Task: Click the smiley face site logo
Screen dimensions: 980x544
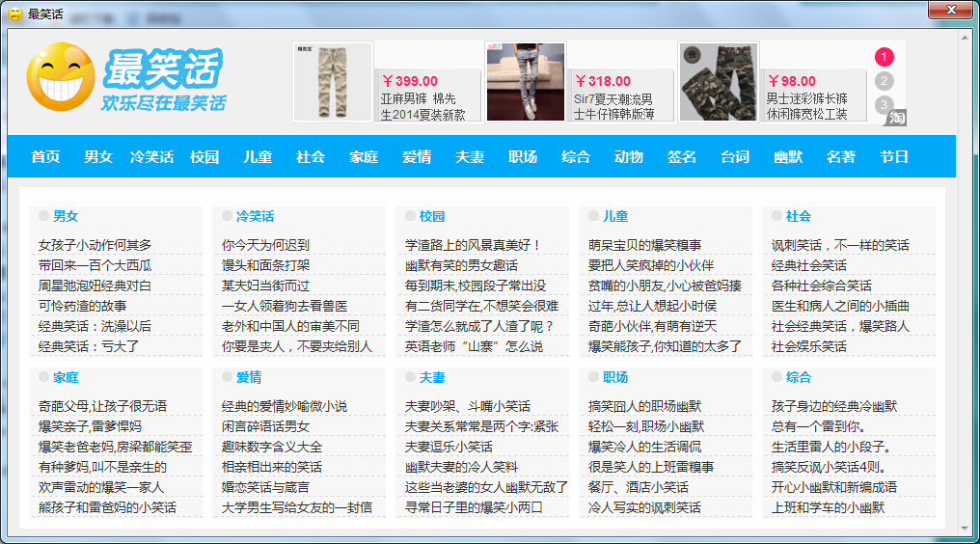Action: [x=61, y=77]
